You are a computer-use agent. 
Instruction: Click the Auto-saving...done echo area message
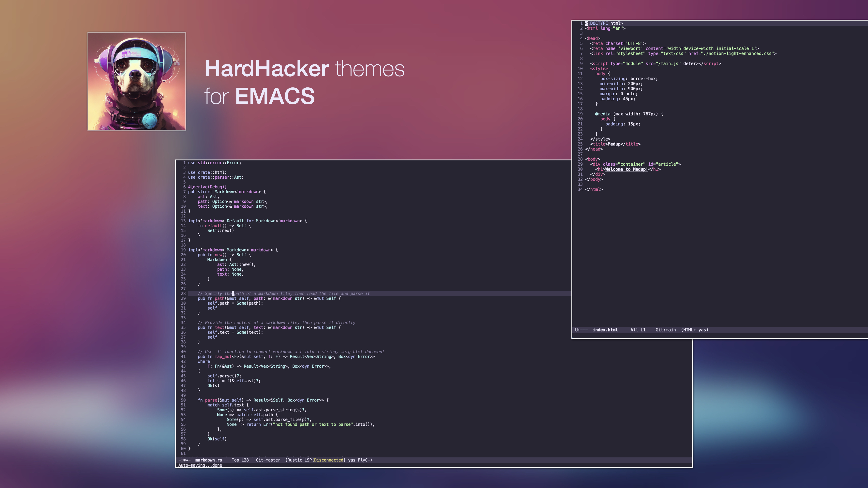200,465
